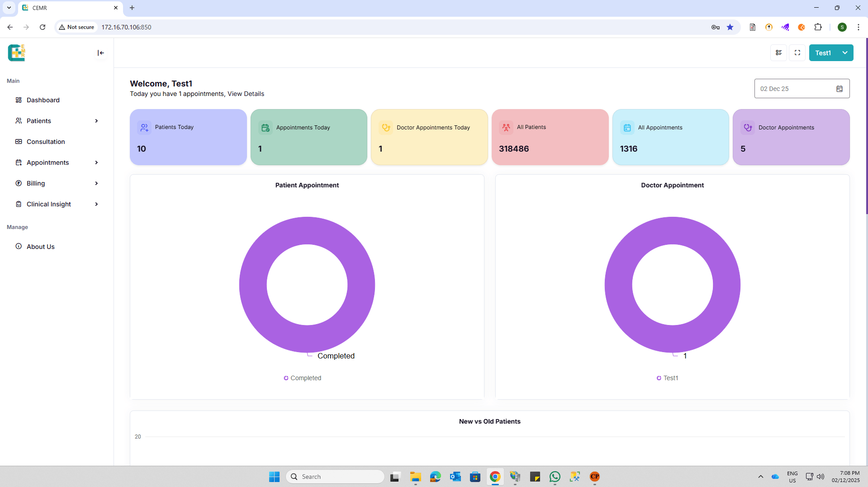Click the Doctor Appointments Today stethoscope icon
The image size is (868, 487).
(x=386, y=128)
